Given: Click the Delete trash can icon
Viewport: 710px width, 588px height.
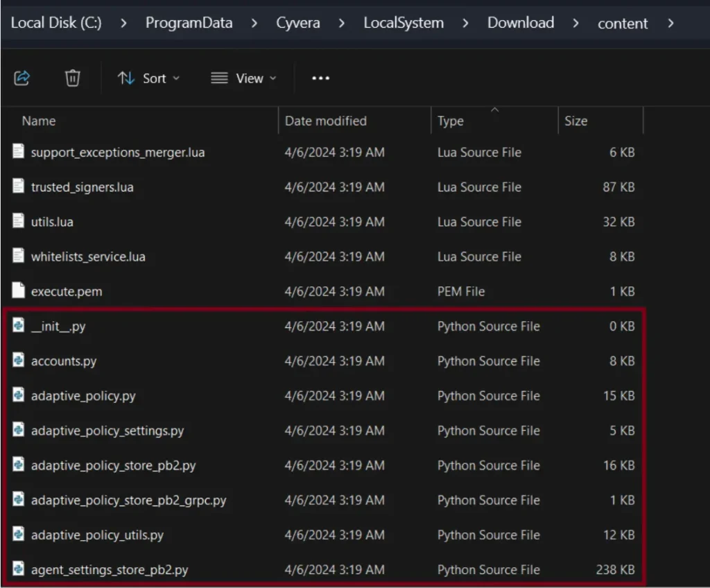Looking at the screenshot, I should coord(73,78).
